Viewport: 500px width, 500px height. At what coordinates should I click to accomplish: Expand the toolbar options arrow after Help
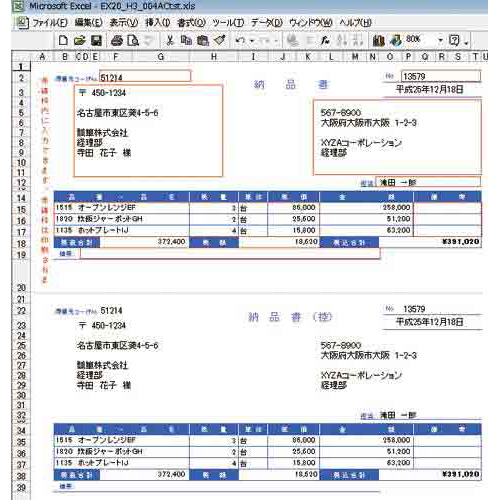466,42
